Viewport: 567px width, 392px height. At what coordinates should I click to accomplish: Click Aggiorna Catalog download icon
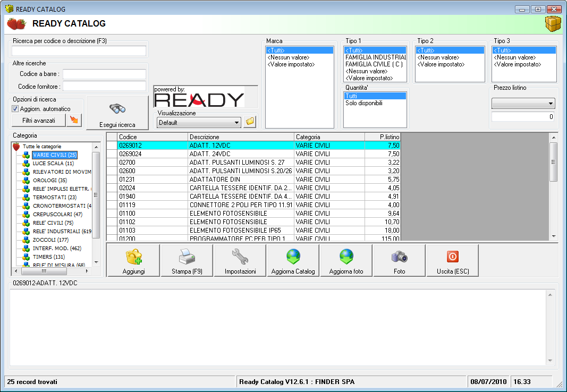click(x=293, y=257)
